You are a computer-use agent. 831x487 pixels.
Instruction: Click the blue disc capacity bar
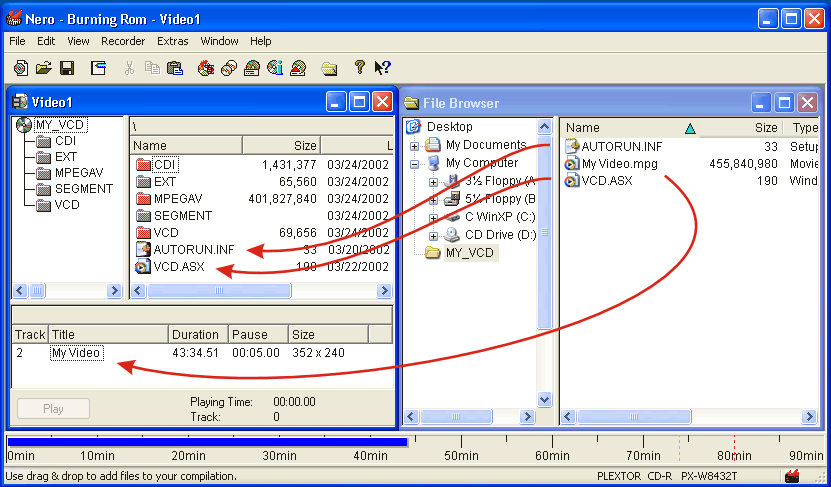coord(207,441)
